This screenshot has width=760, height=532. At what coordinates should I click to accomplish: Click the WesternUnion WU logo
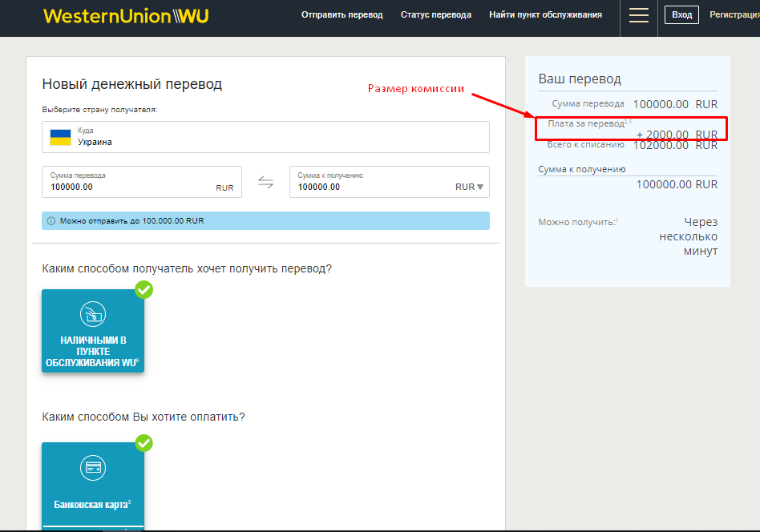pos(126,16)
